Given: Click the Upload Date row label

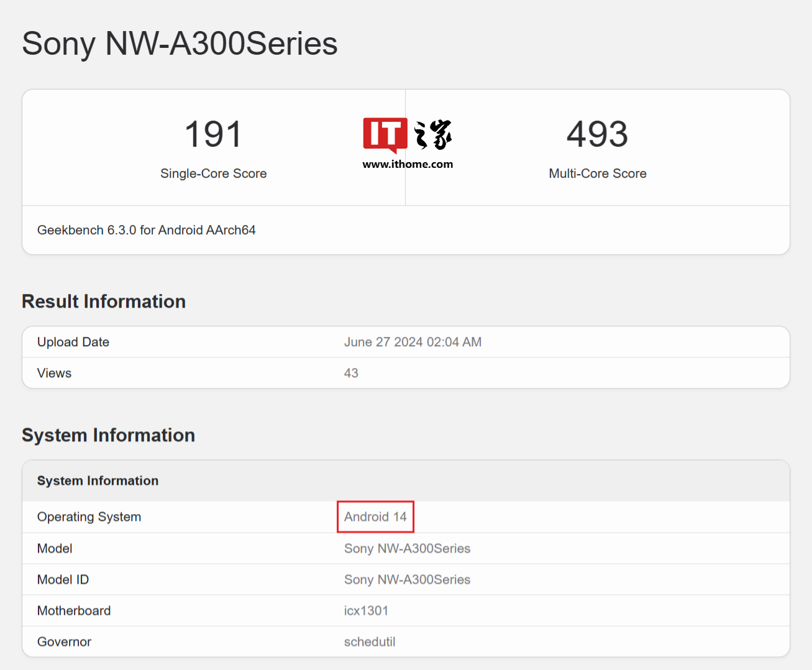Looking at the screenshot, I should (73, 342).
